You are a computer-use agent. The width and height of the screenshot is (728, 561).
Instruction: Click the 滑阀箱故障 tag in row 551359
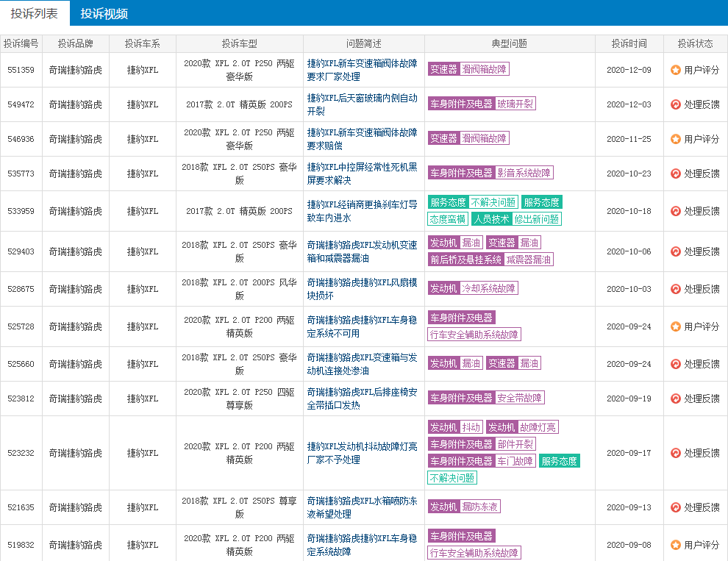point(485,69)
